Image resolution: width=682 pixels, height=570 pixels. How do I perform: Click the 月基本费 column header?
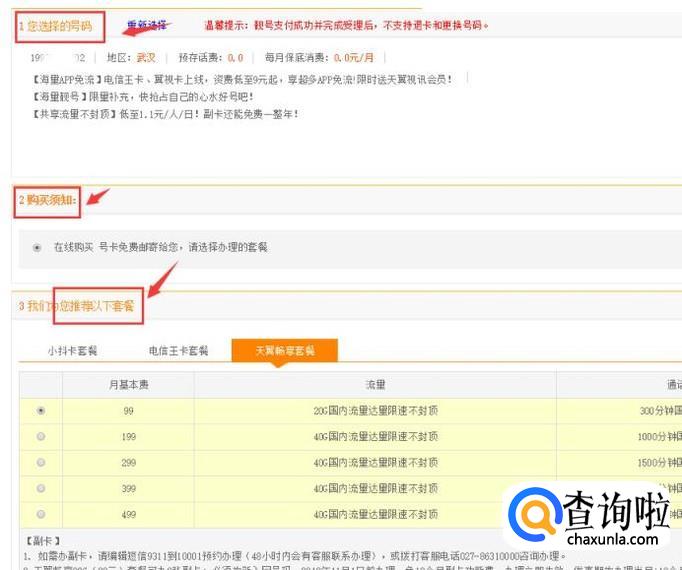pyautogui.click(x=128, y=385)
